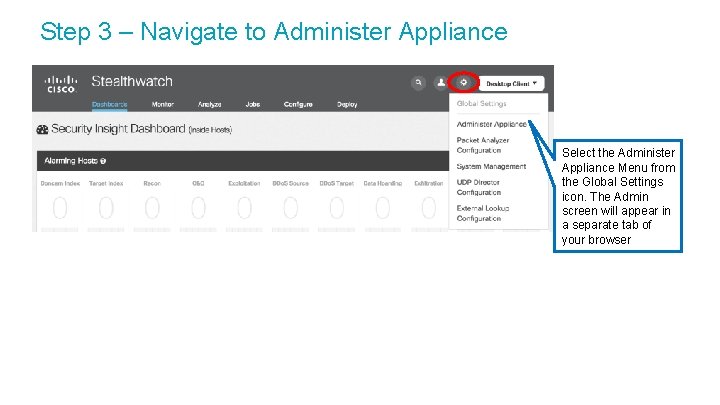Select External Lookup Configuration
Viewport: 720px width, 405px height.
(x=483, y=213)
